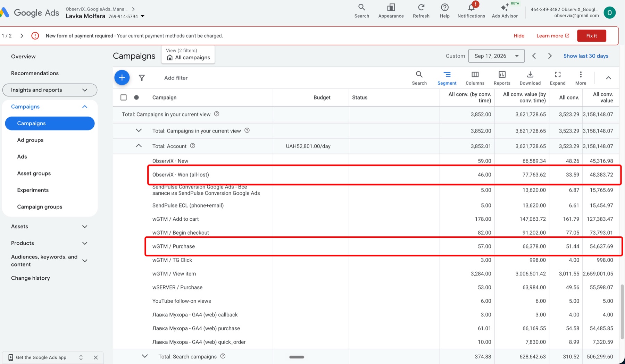
Task: Open the More options menu
Action: (x=581, y=78)
